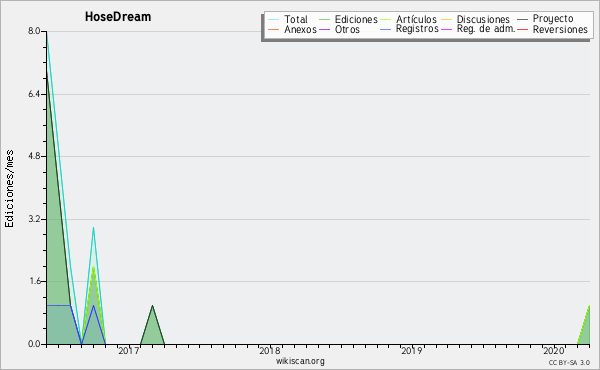Click the HoseDream chart title
This screenshot has width=600, height=370.
(118, 17)
